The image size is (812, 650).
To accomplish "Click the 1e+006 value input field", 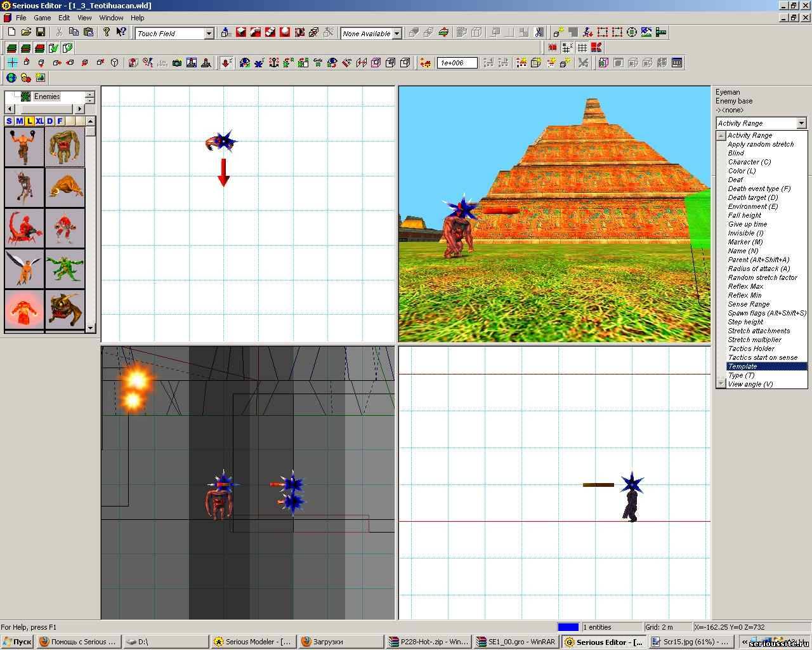I will click(457, 63).
